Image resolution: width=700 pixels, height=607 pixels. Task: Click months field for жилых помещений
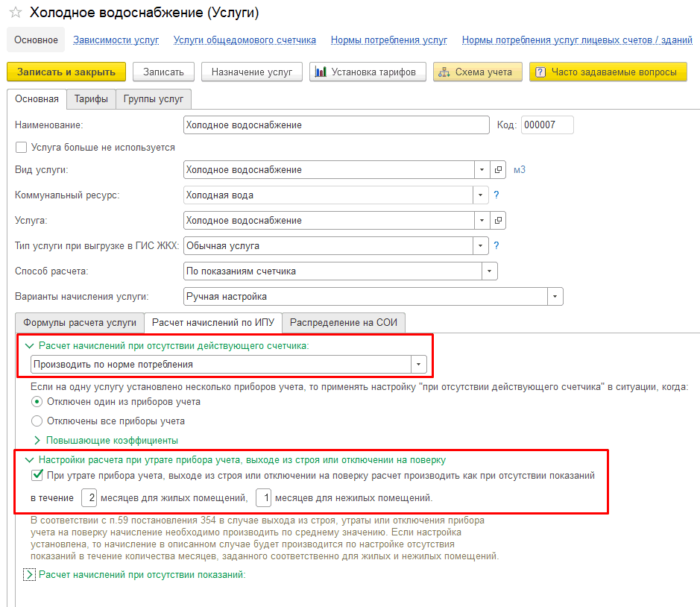tap(90, 497)
